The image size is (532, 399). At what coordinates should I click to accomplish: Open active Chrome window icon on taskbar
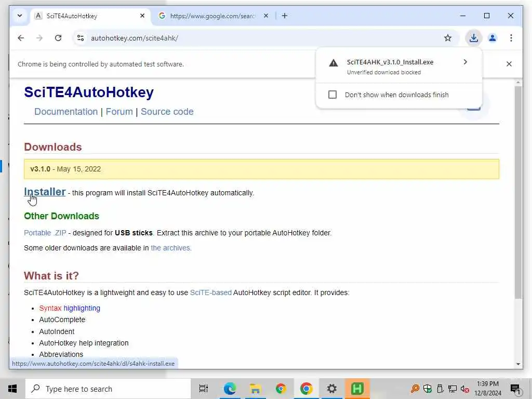click(x=306, y=389)
